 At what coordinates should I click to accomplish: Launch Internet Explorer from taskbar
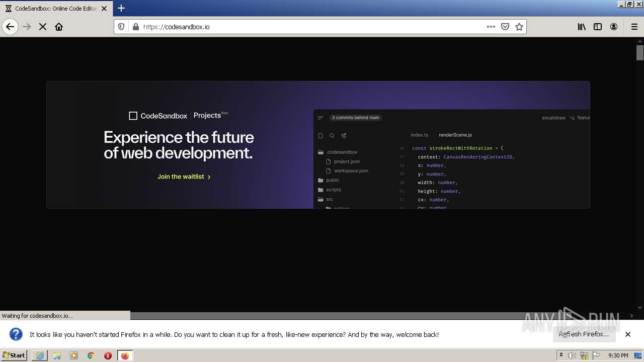[40, 355]
